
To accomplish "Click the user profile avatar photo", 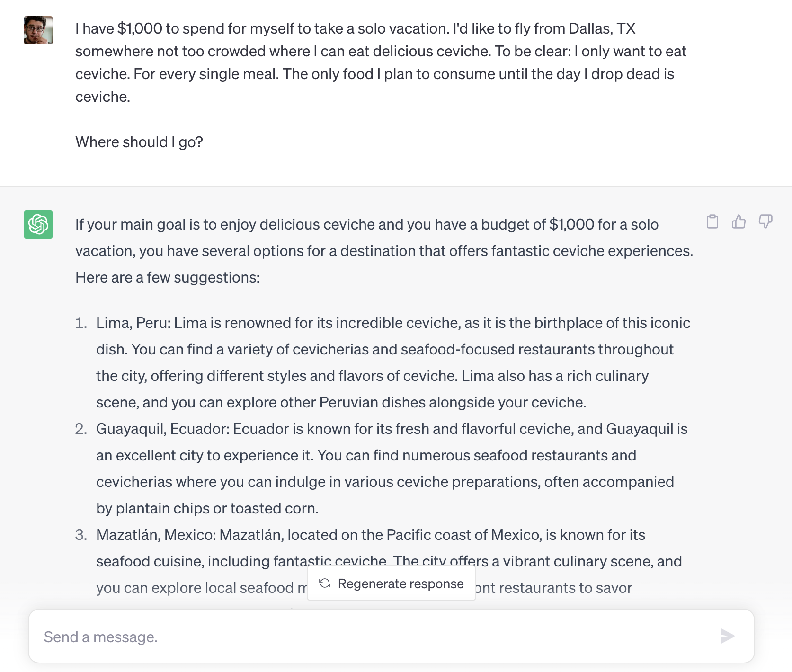I will point(38,30).
